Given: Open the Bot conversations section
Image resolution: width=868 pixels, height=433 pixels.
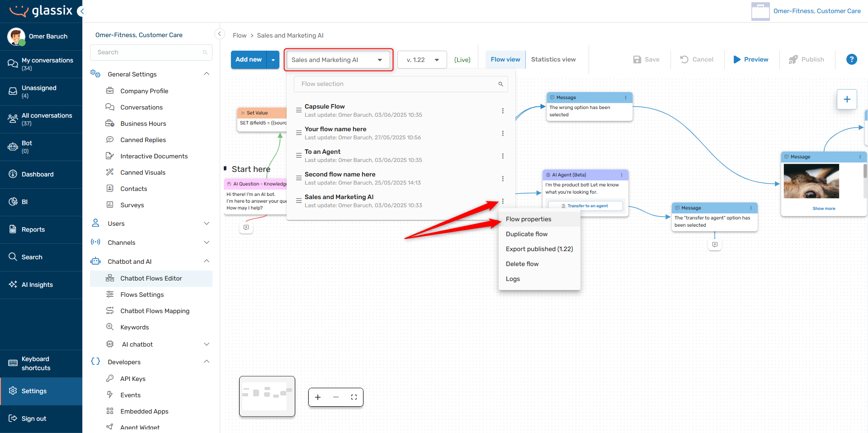Looking at the screenshot, I should click(x=41, y=147).
